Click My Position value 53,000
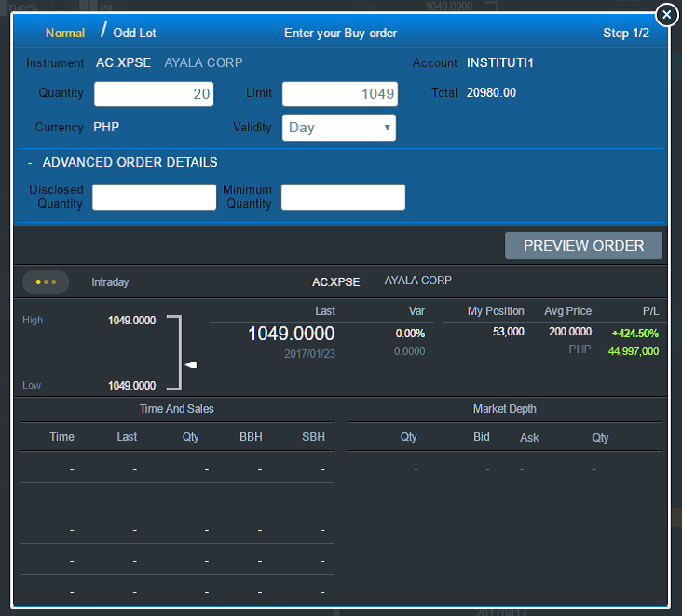Screen dimensions: 682x616 [x=509, y=332]
